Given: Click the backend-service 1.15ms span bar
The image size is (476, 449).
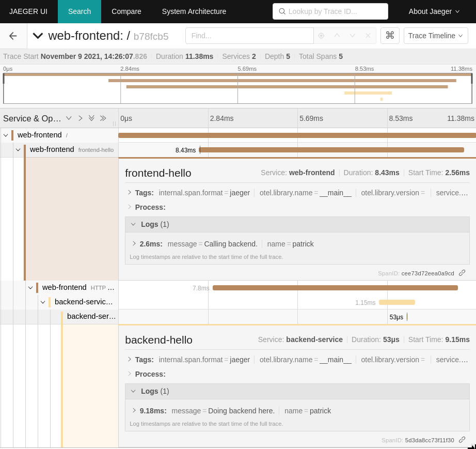Looking at the screenshot, I should tap(397, 302).
